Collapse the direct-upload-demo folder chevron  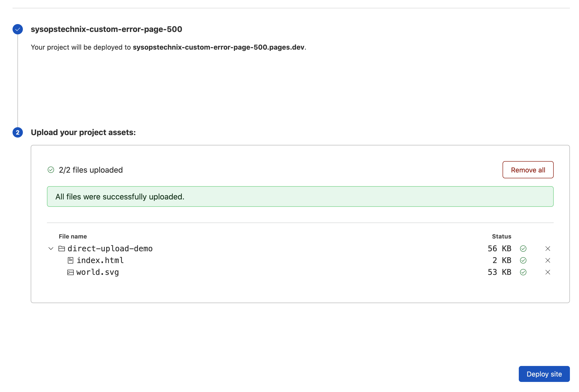pos(51,249)
